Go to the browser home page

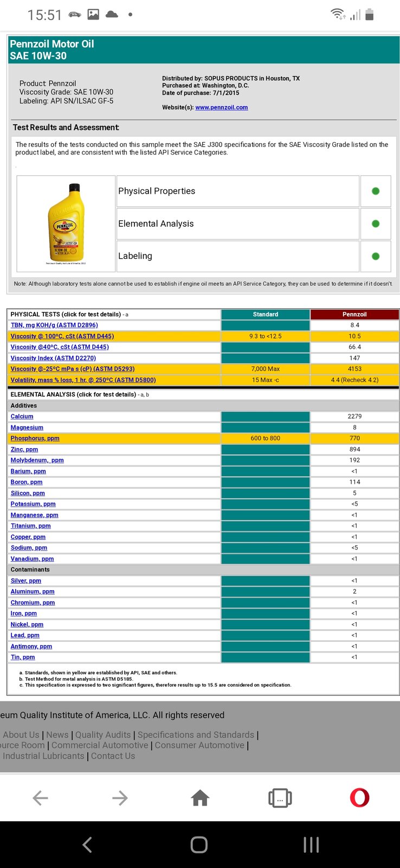(x=200, y=797)
